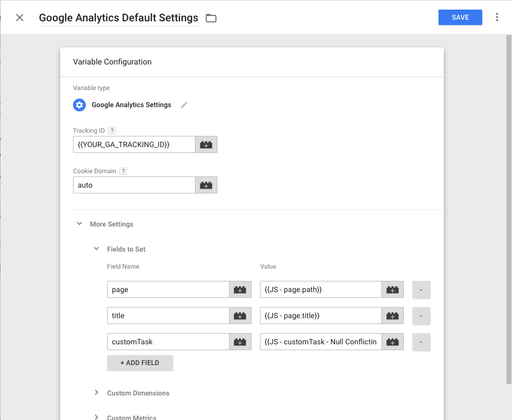Screen dimensions: 512x420
Task: Click the + ADD FIELD button
Action: pyautogui.click(x=140, y=362)
